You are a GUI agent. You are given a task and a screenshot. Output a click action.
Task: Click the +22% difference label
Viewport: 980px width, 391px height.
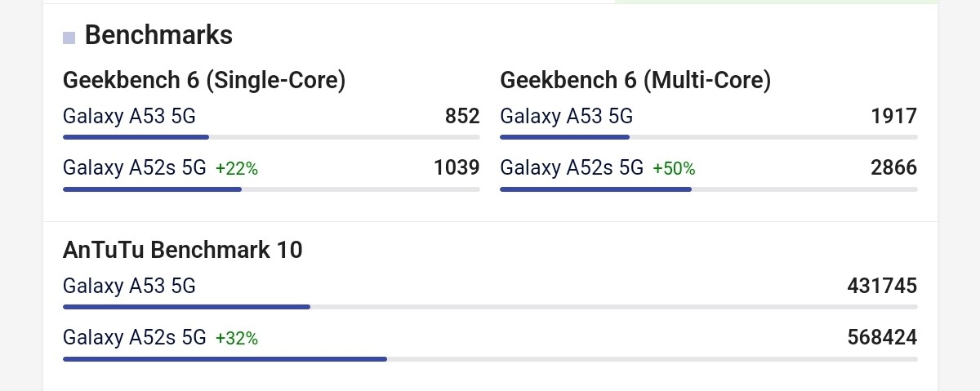237,169
